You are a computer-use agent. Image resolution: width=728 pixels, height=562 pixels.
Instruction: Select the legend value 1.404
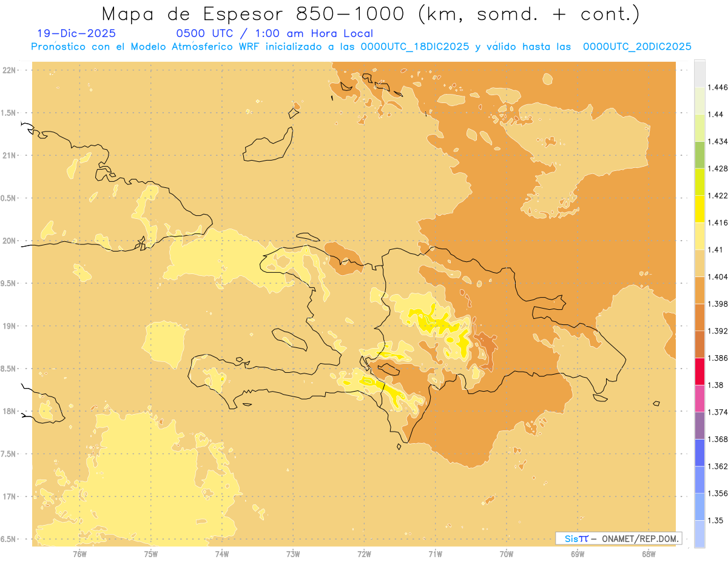pos(718,277)
